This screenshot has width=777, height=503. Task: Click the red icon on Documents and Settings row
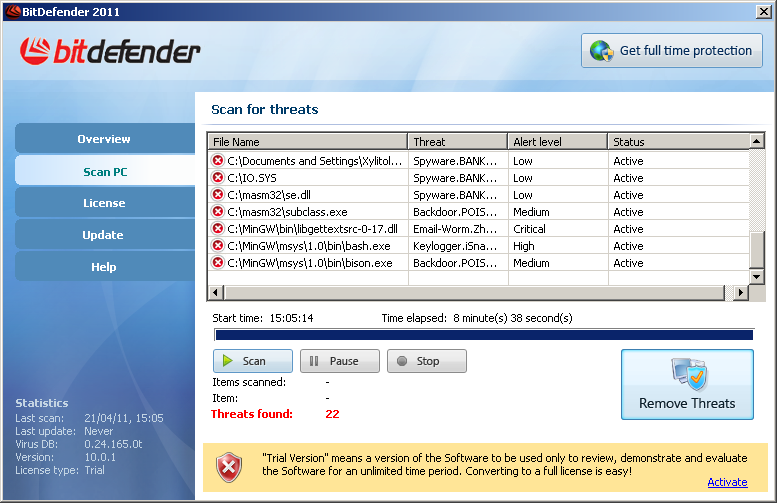[218, 161]
